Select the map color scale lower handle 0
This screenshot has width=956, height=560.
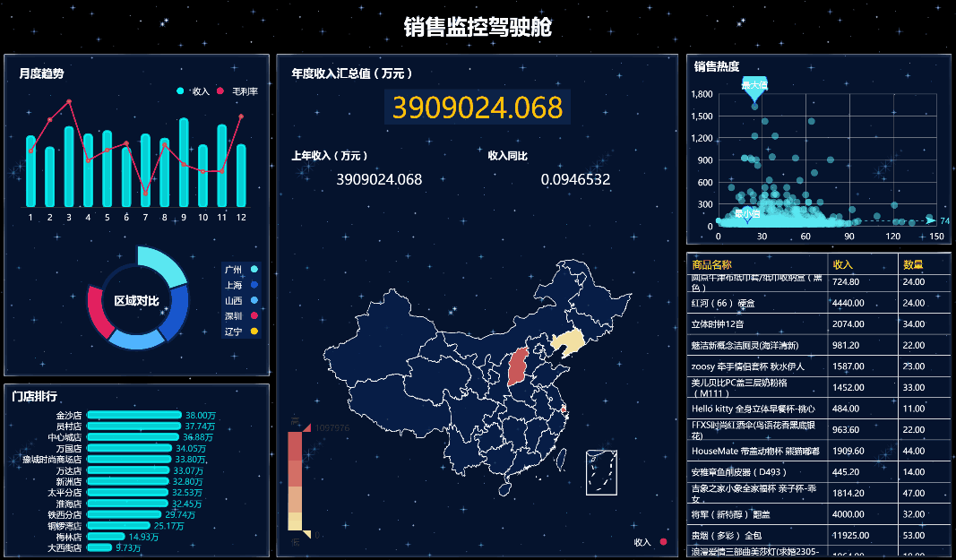point(306,535)
